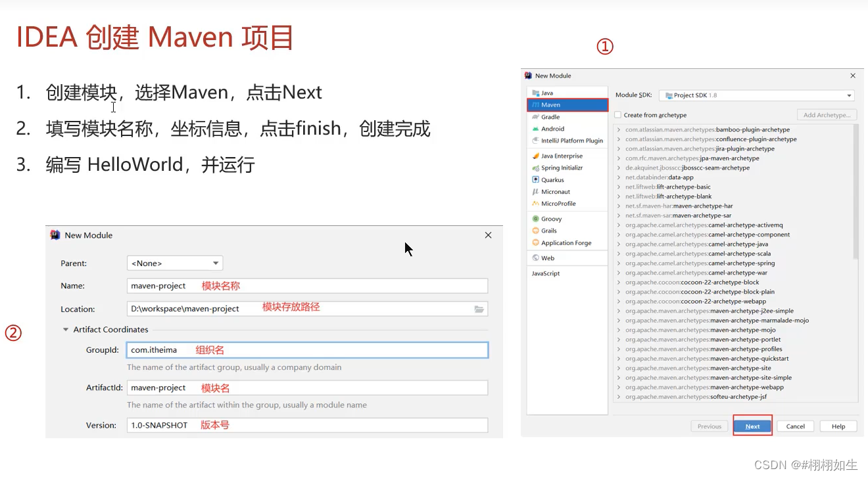
Task: Select maven-archetype-profiles archetype
Action: coord(704,349)
